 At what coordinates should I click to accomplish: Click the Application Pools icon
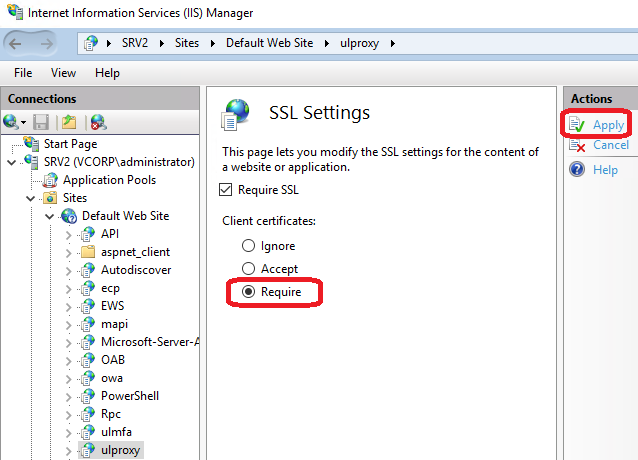(x=50, y=180)
